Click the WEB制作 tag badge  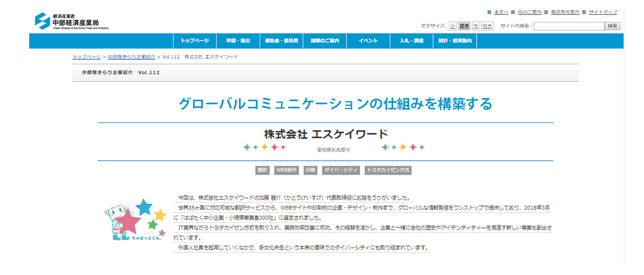point(287,170)
